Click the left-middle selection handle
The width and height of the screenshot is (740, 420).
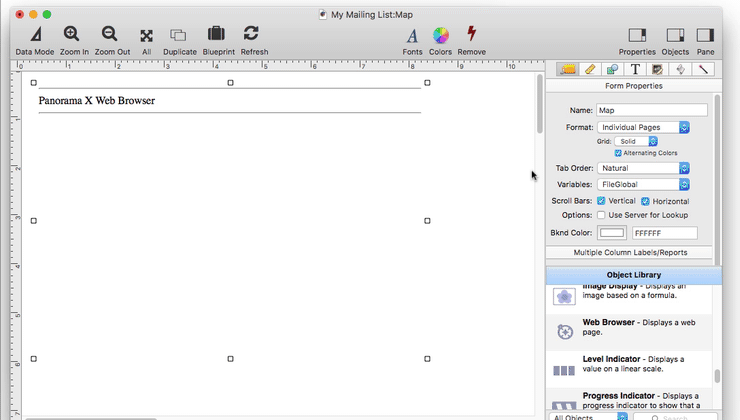(34, 220)
